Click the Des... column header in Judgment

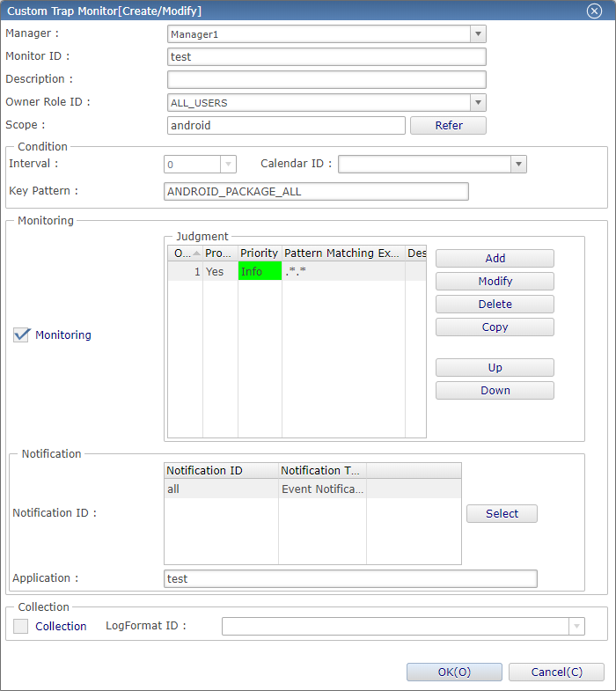click(x=416, y=254)
